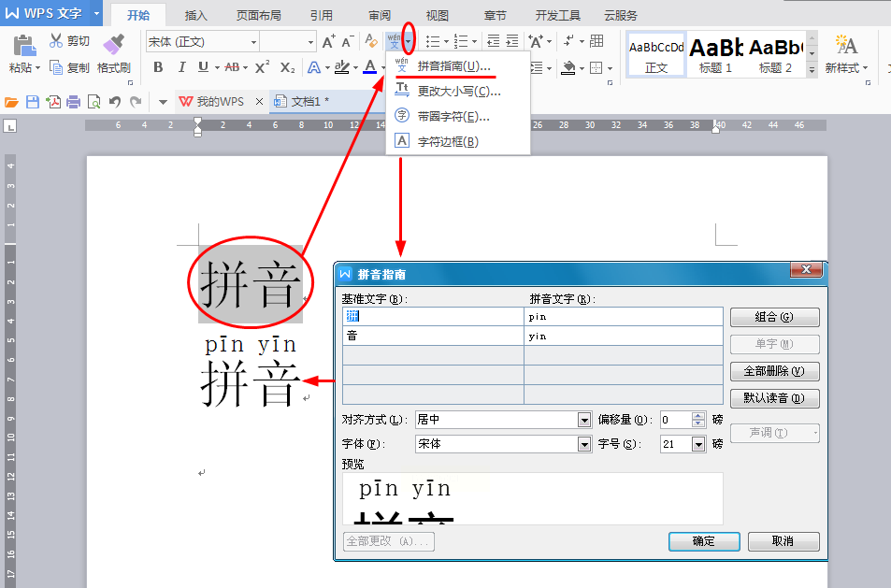The height and width of the screenshot is (588, 891).
Task: Click the font color A swatch
Action: pos(370,67)
